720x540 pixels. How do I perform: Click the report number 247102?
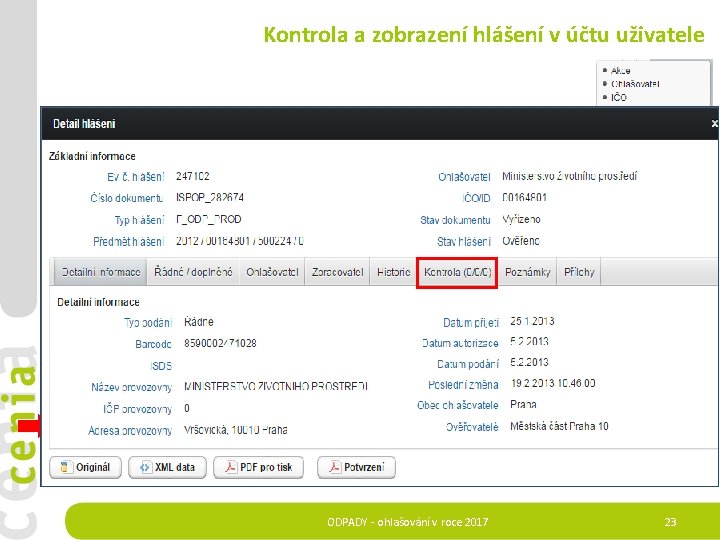click(x=192, y=176)
